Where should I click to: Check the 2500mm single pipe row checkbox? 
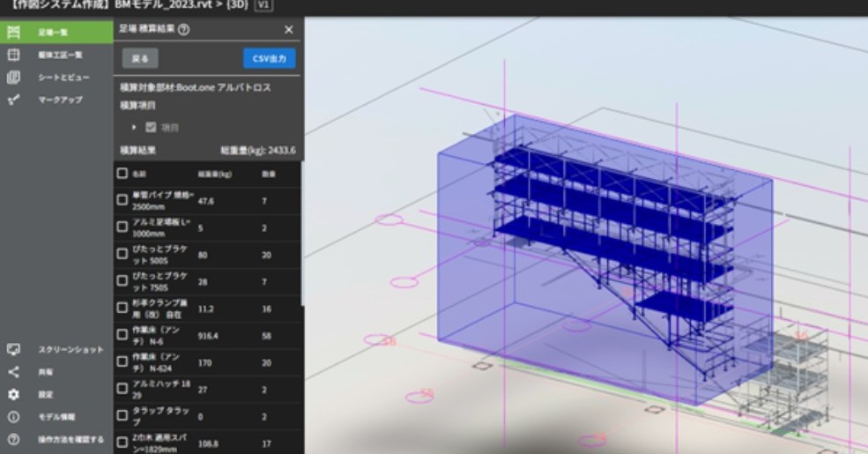[x=122, y=200]
